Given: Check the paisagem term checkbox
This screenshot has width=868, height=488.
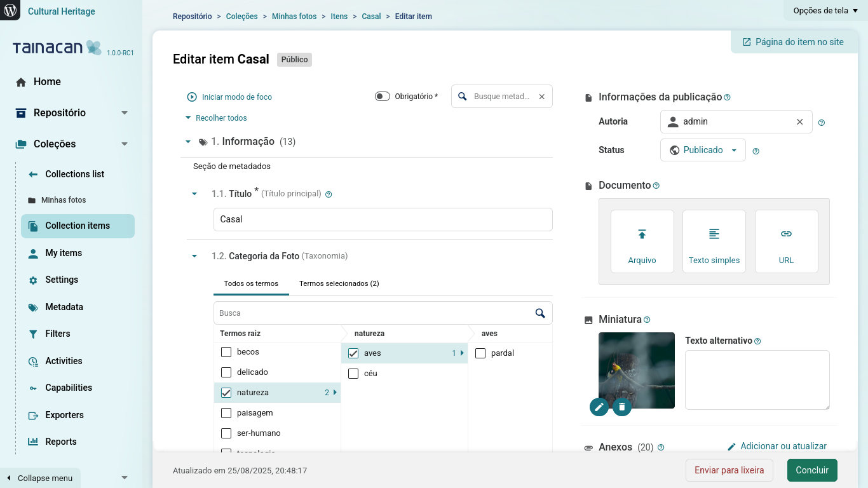Looking at the screenshot, I should coord(226,412).
